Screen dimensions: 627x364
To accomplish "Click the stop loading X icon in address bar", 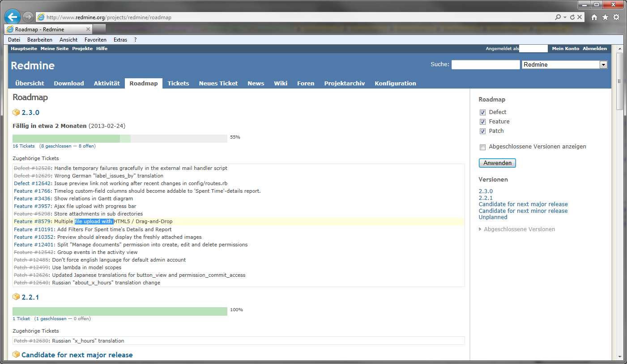I will [580, 17].
